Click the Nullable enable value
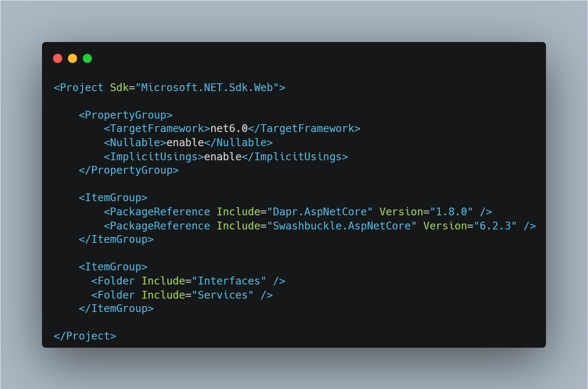The height and width of the screenshot is (389, 588). tap(185, 142)
